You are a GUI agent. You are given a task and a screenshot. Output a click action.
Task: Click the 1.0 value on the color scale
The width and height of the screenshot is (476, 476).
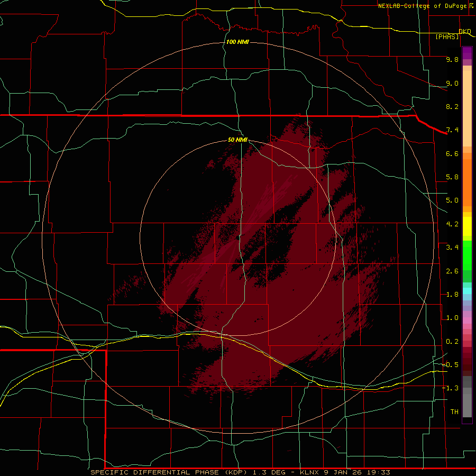pyautogui.click(x=452, y=318)
